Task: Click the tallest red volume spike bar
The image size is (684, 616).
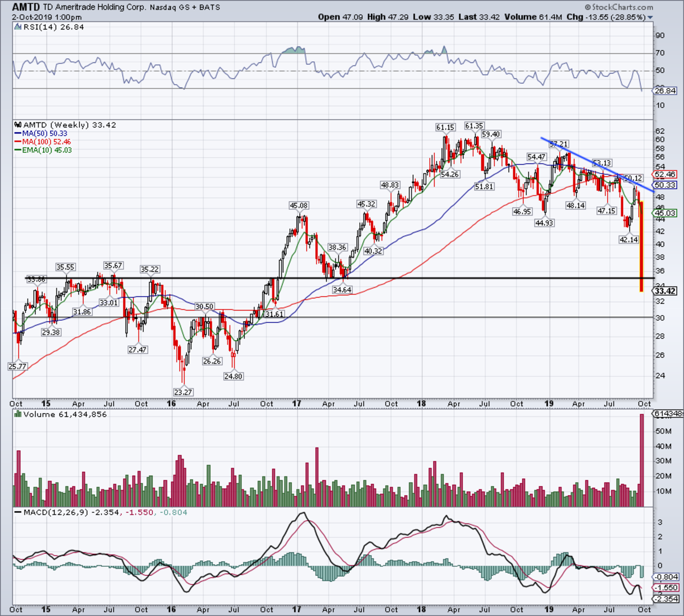Action: point(642,460)
